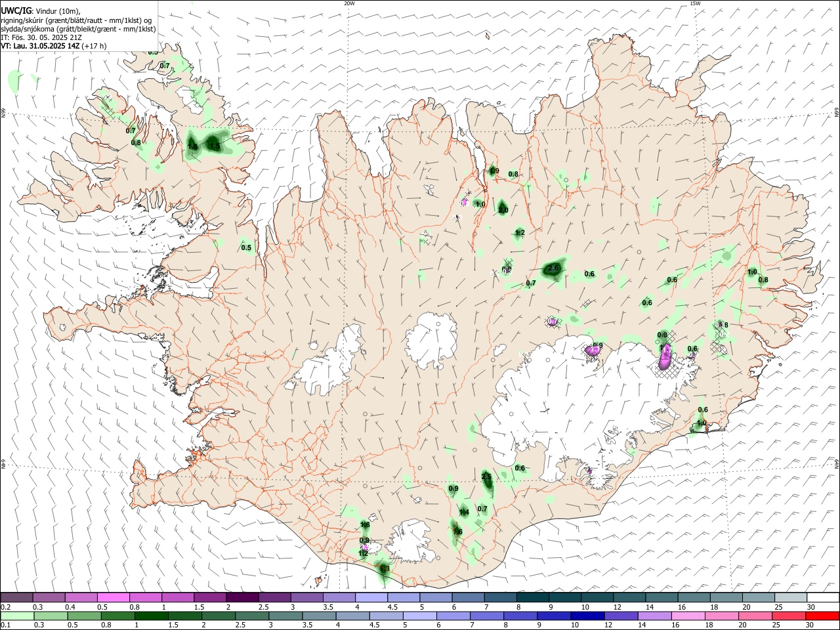The image size is (840, 630).
Task: Select the red-pink rain swatch between 25 and 30
Action: pos(789,616)
